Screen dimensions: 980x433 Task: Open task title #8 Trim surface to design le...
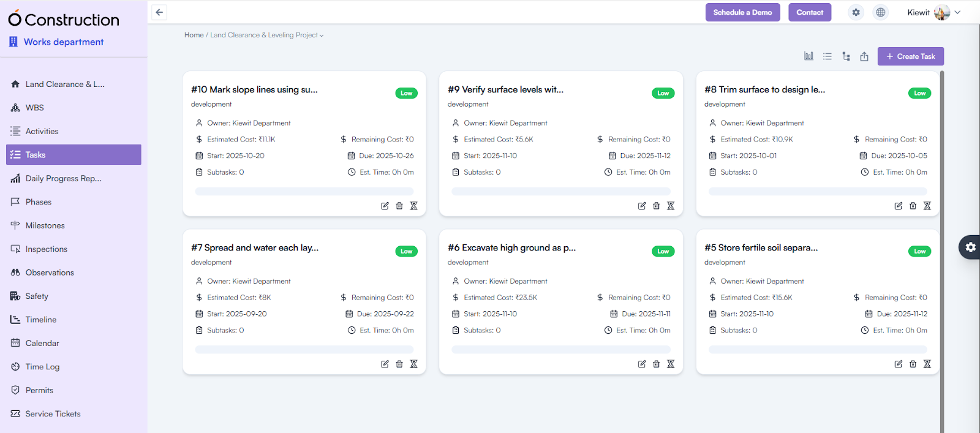[764, 89]
